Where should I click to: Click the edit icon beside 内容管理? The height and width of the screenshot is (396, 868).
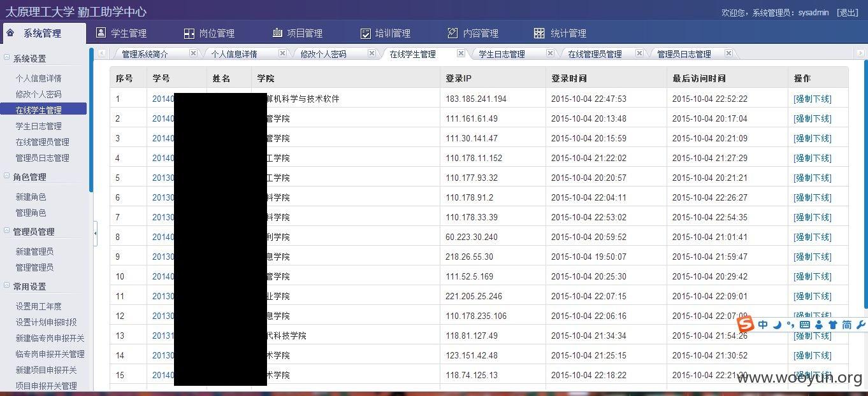(452, 32)
